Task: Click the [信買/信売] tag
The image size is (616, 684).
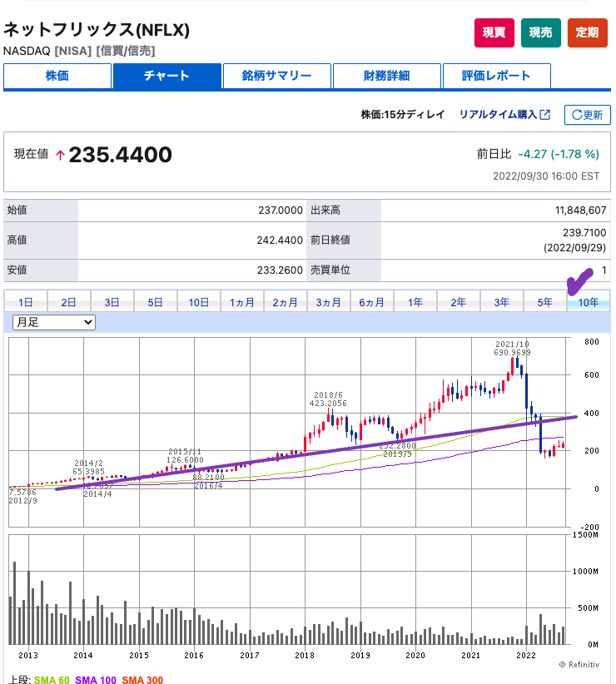Action: pyautogui.click(x=126, y=51)
